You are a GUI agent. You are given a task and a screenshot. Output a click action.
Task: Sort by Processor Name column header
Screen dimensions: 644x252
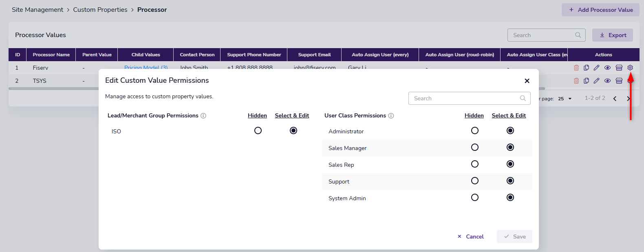pyautogui.click(x=51, y=55)
